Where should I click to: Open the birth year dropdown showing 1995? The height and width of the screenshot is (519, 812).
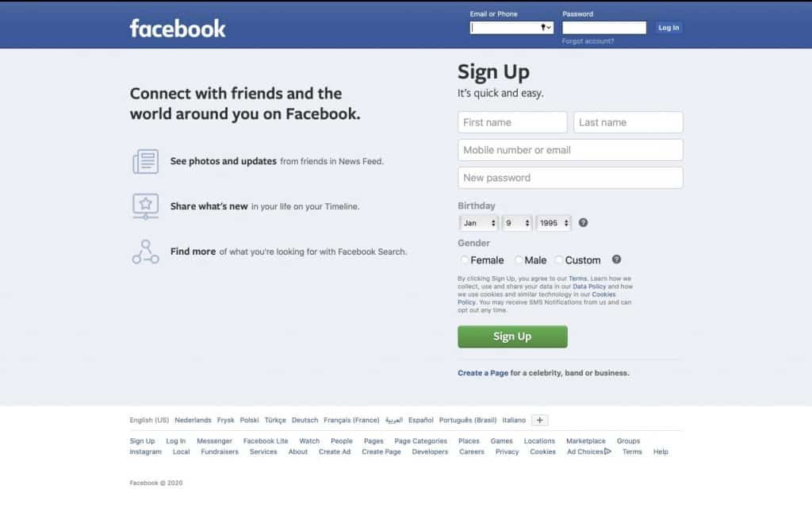tap(553, 223)
